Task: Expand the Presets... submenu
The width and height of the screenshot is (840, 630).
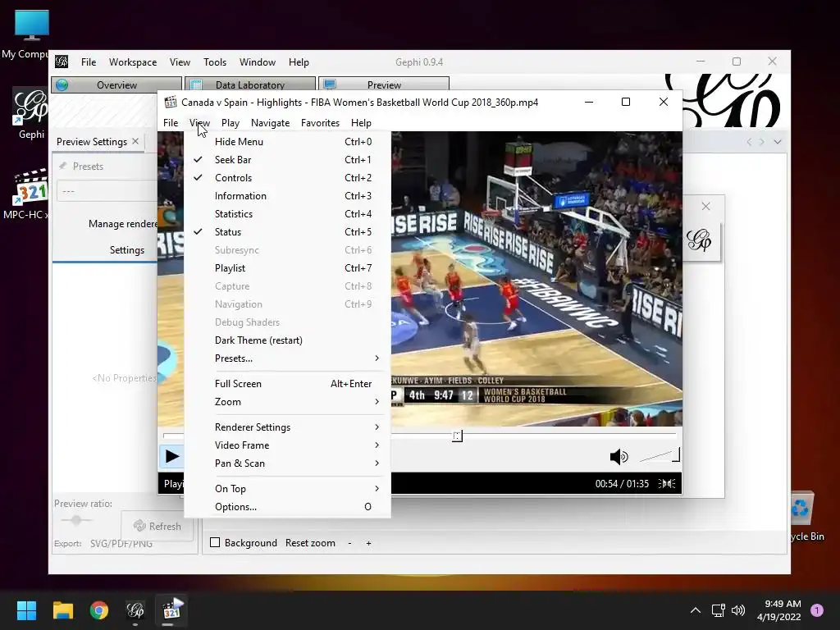Action: [x=287, y=358]
